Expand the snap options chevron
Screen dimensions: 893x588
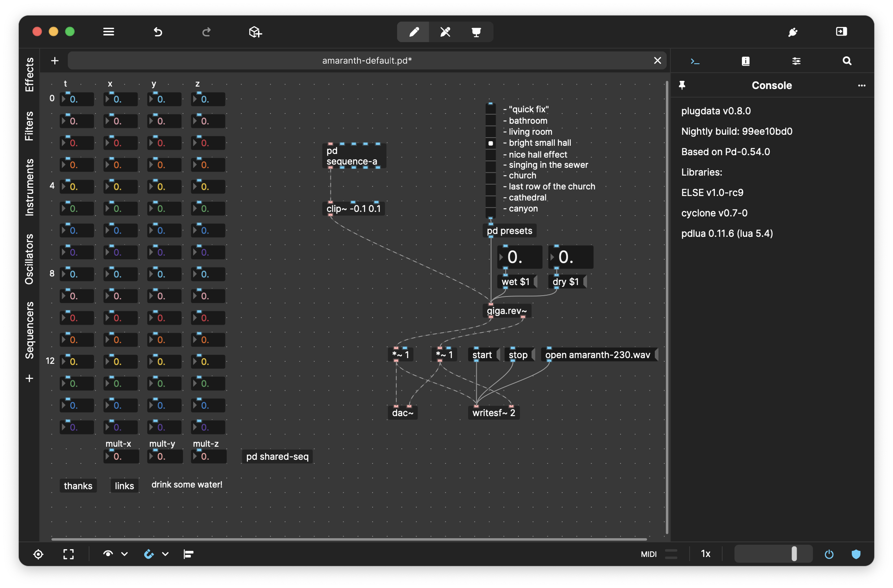[x=165, y=554]
